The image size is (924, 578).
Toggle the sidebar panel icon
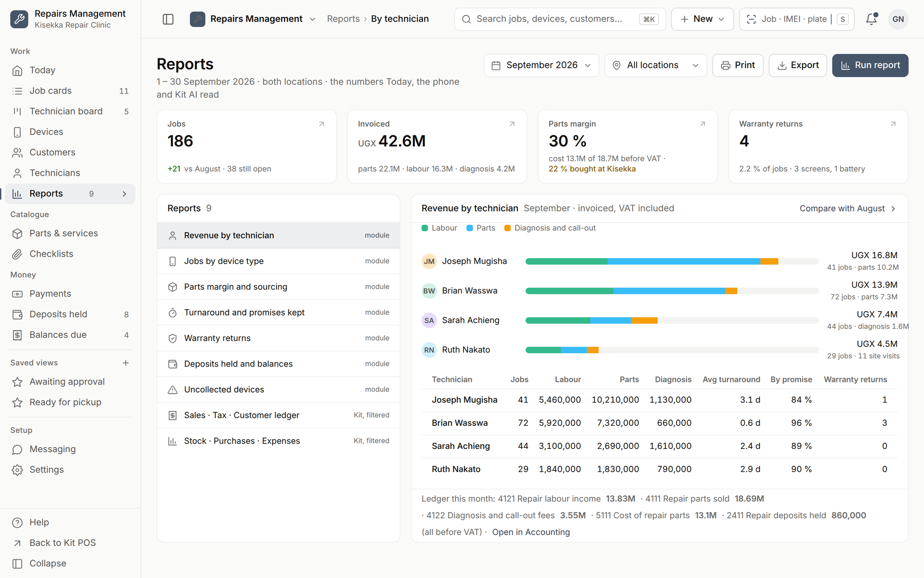click(x=168, y=19)
